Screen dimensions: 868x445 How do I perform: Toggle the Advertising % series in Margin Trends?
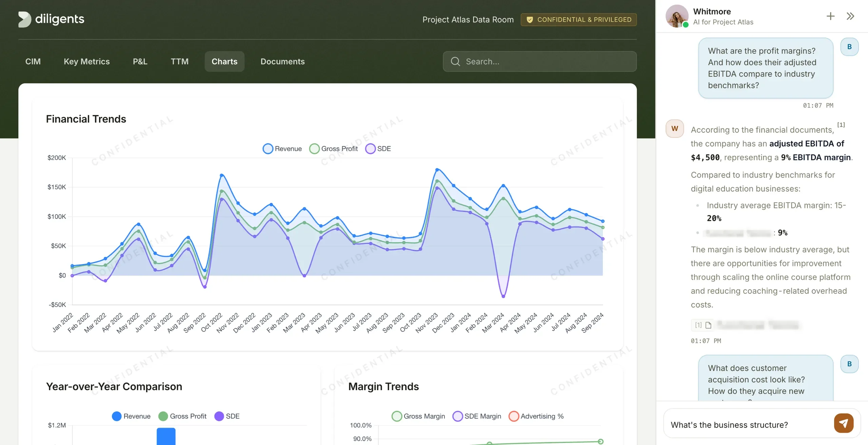pyautogui.click(x=536, y=416)
